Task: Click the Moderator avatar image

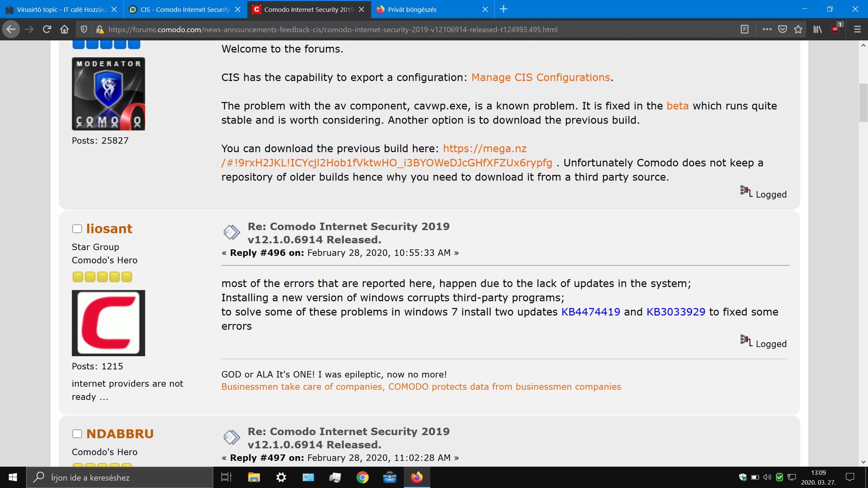Action: click(x=109, y=94)
